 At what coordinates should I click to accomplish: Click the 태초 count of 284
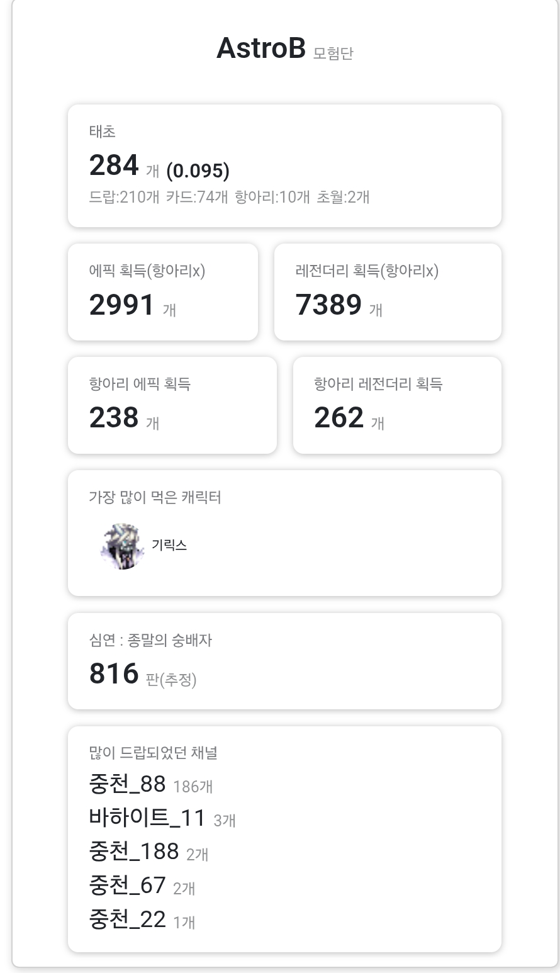[114, 166]
